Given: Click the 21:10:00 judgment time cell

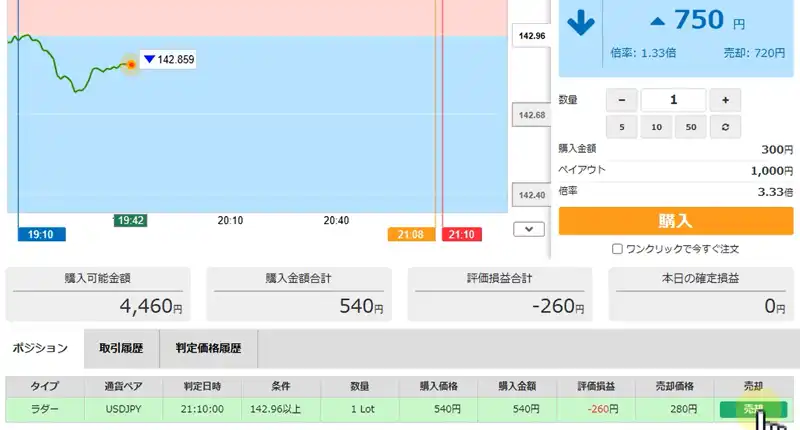Looking at the screenshot, I should (x=202, y=409).
